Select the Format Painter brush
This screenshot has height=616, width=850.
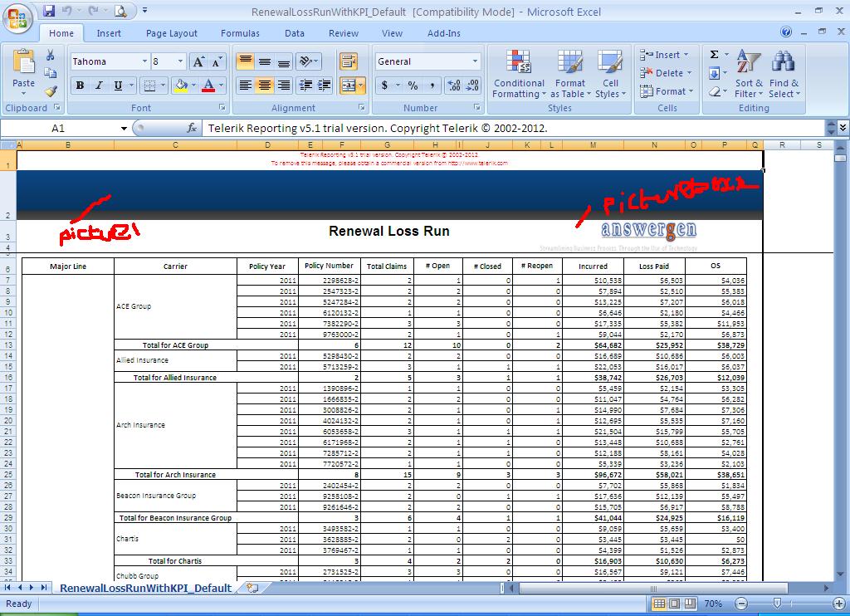coord(51,91)
